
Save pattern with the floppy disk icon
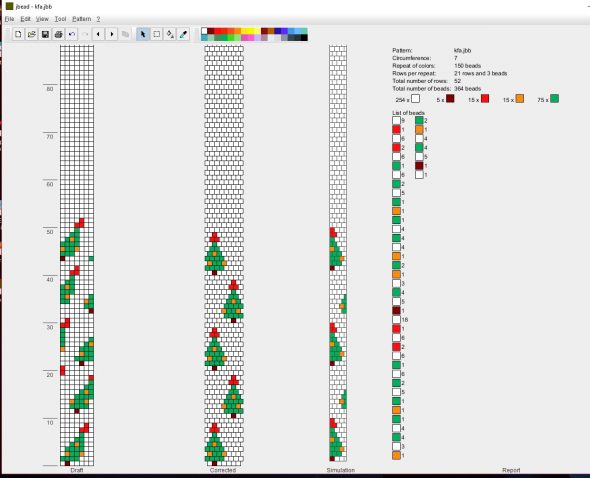[45, 34]
